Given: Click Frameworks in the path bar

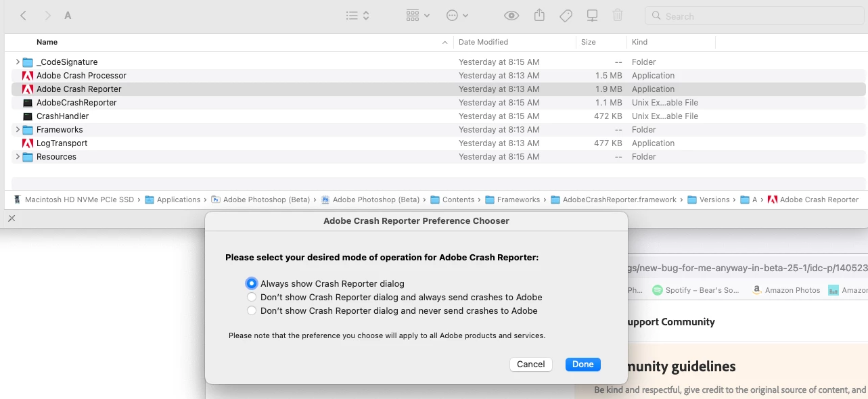Looking at the screenshot, I should (x=518, y=199).
